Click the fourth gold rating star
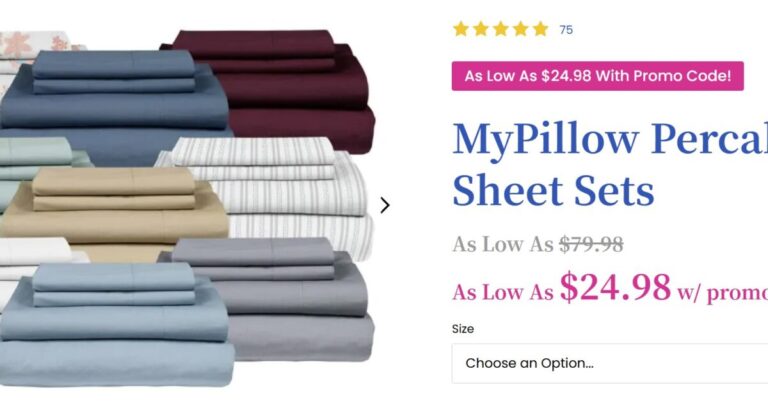 [x=521, y=29]
